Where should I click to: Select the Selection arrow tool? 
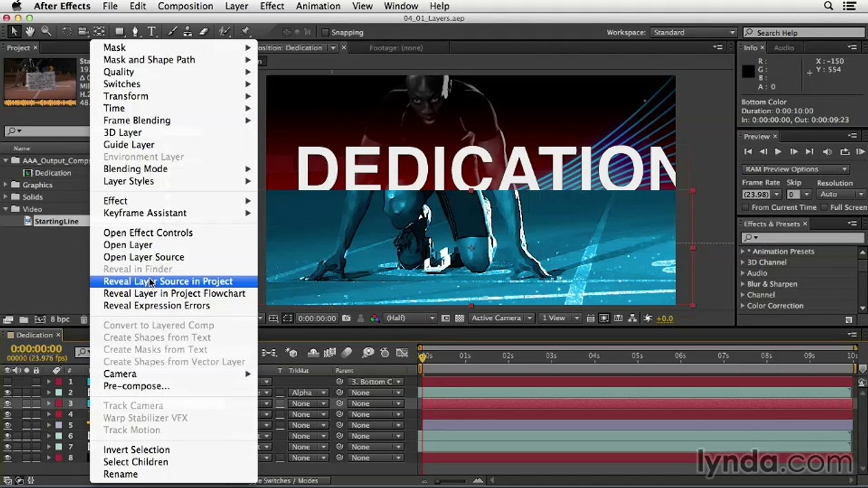click(14, 32)
